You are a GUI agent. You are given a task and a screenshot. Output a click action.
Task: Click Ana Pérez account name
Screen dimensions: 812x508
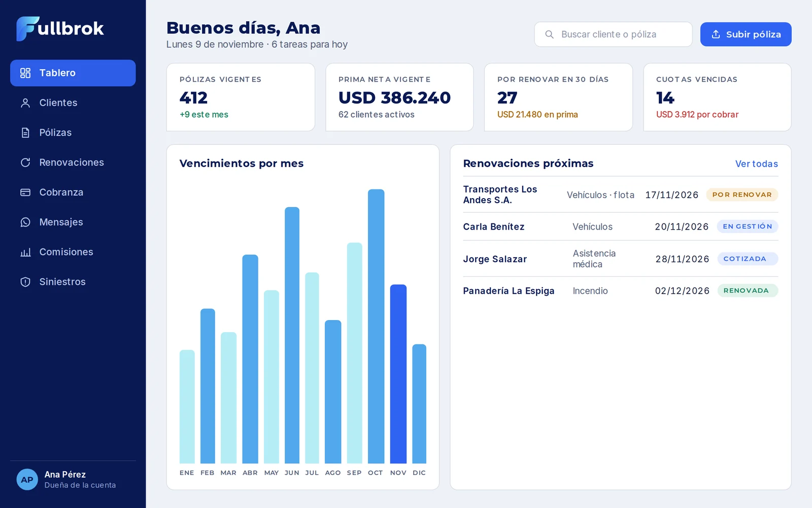(x=65, y=474)
